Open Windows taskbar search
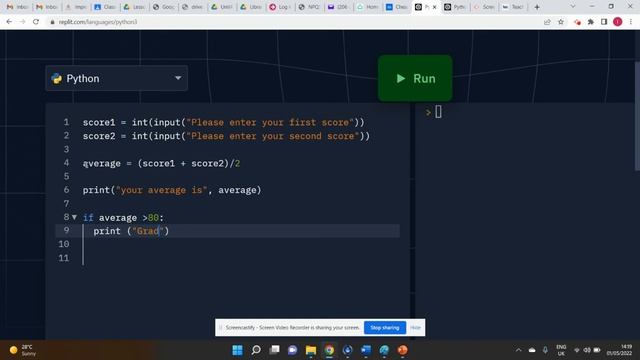Viewport: 640px width, 360px height. (256, 350)
